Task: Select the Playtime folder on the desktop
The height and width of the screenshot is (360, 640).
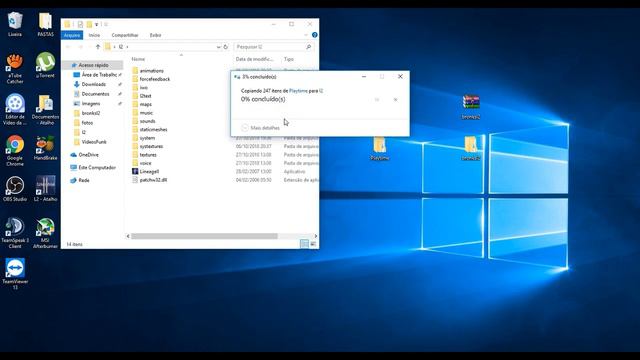Action: coord(380,149)
